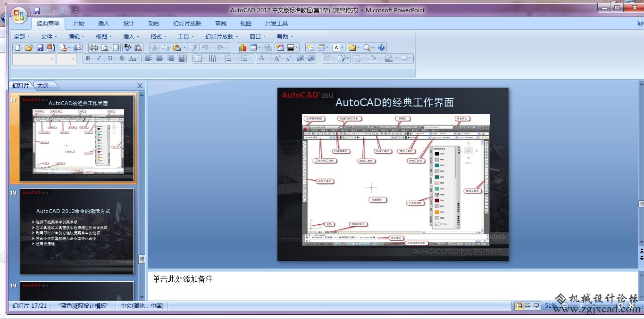Open the 编辑 classic menu
The image size is (644, 319).
[x=76, y=36]
